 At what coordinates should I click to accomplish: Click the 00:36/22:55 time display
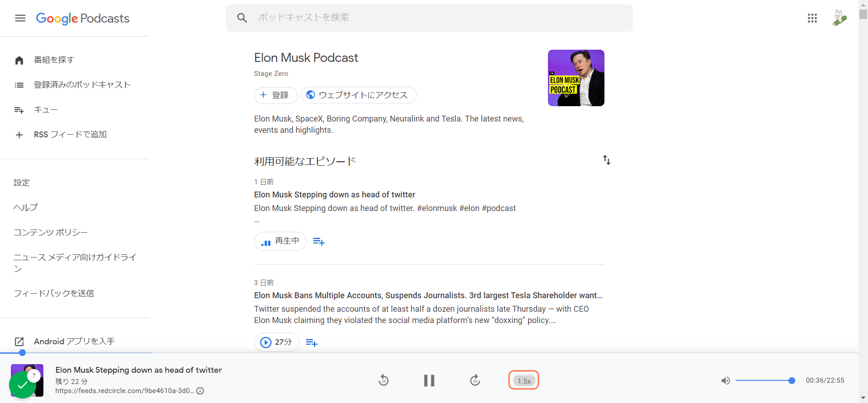pyautogui.click(x=825, y=380)
